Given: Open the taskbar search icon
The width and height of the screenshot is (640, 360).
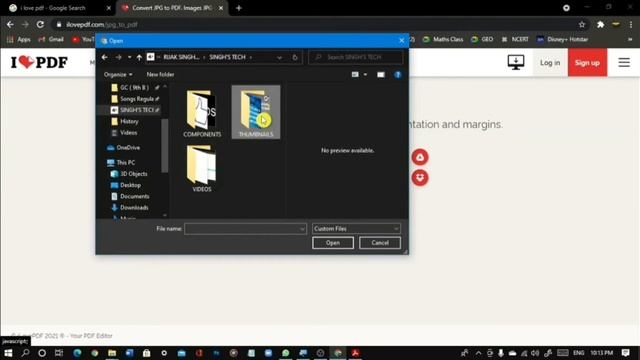Looking at the screenshot, I should (25, 353).
